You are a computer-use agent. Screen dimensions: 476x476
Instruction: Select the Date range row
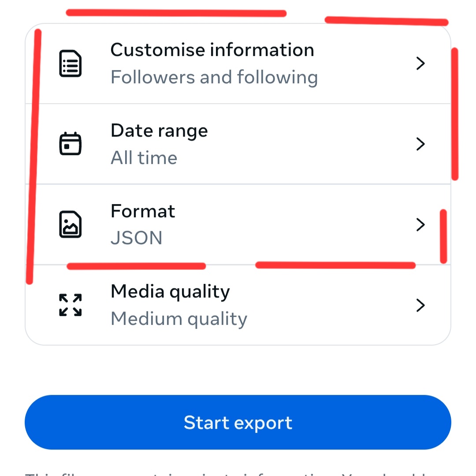(x=238, y=143)
